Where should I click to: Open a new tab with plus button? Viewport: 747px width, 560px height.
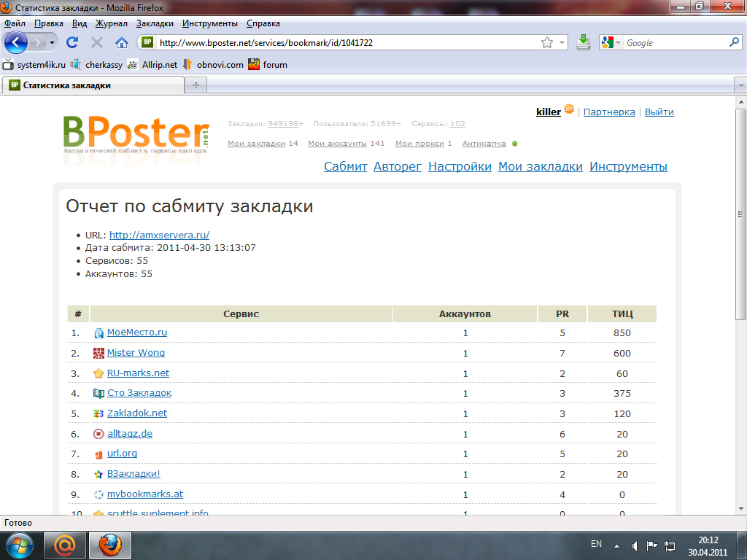coord(196,85)
